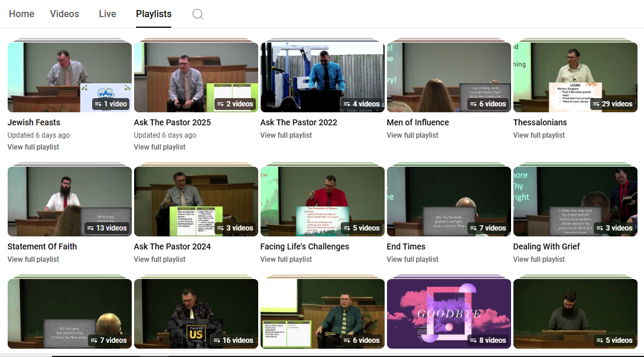Open the Dealing With Grief thumbnail
The height and width of the screenshot is (357, 644).
point(575,202)
